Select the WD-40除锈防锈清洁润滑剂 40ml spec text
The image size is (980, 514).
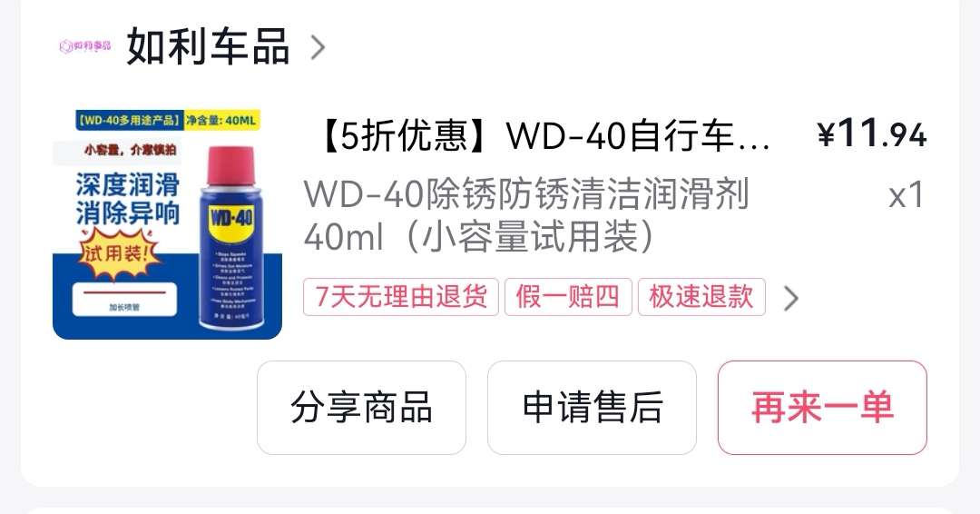526,215
